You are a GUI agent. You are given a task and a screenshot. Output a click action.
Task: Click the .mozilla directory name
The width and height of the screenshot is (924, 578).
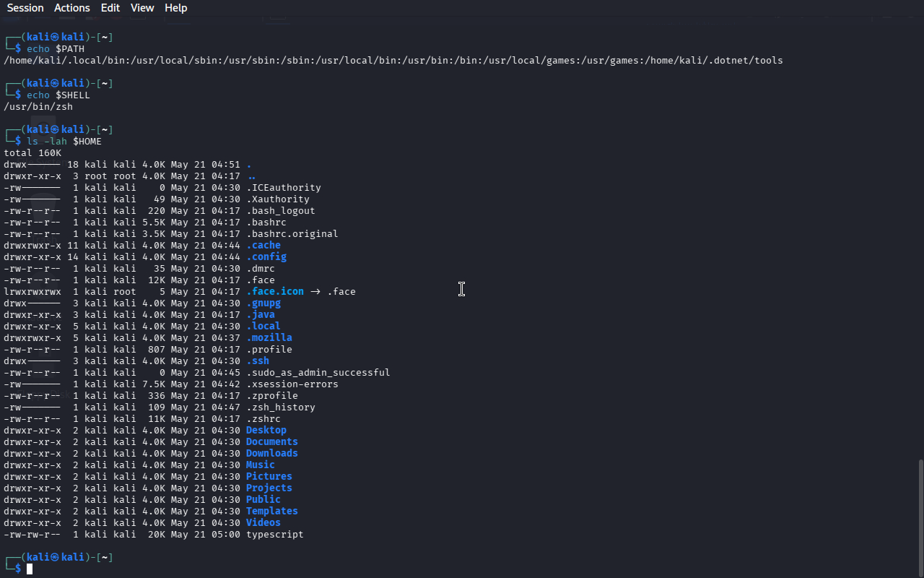pyautogui.click(x=269, y=338)
